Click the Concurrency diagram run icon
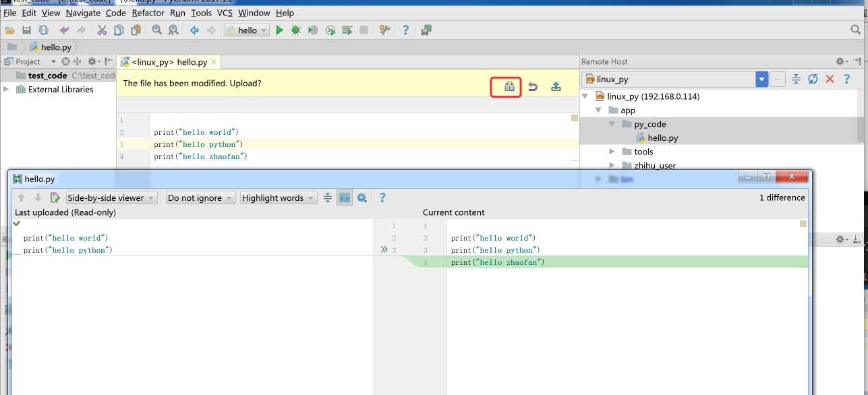The width and height of the screenshot is (868, 395). click(x=347, y=30)
